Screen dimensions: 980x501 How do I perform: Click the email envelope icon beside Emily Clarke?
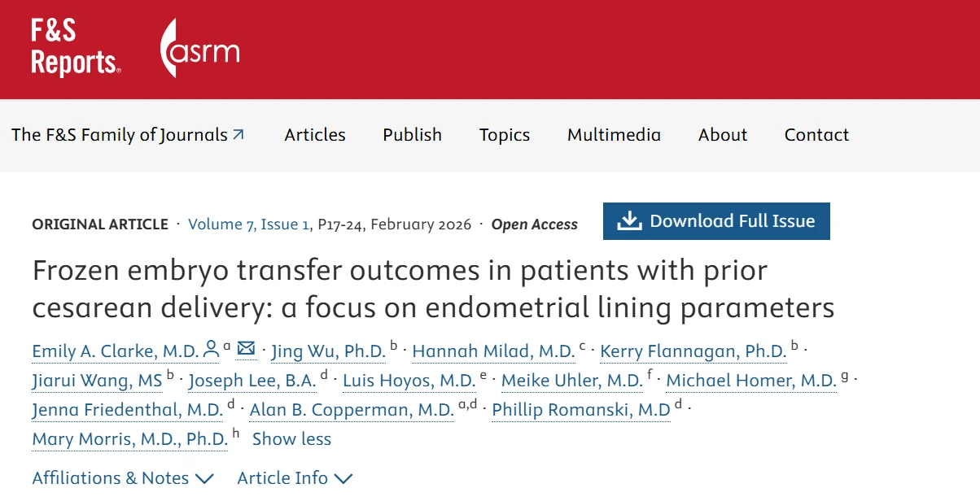[x=246, y=350]
